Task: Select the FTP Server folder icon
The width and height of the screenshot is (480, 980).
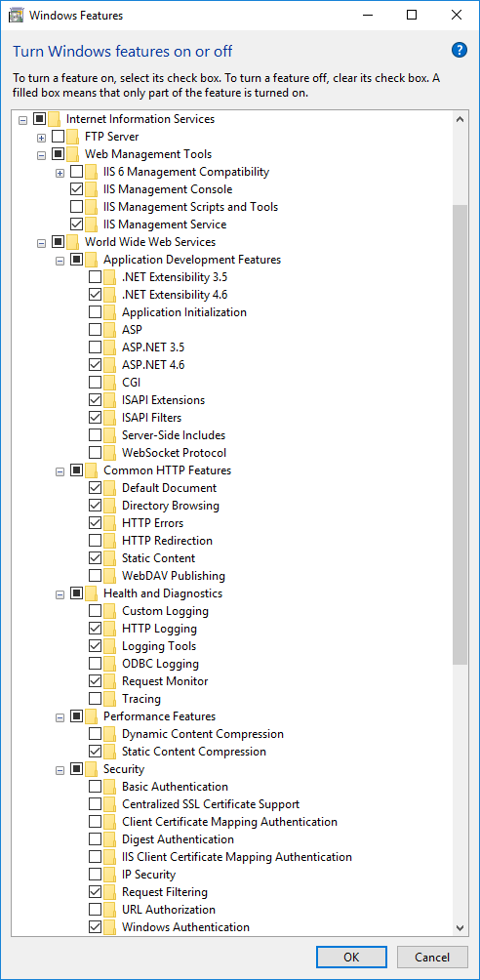Action: pos(73,137)
